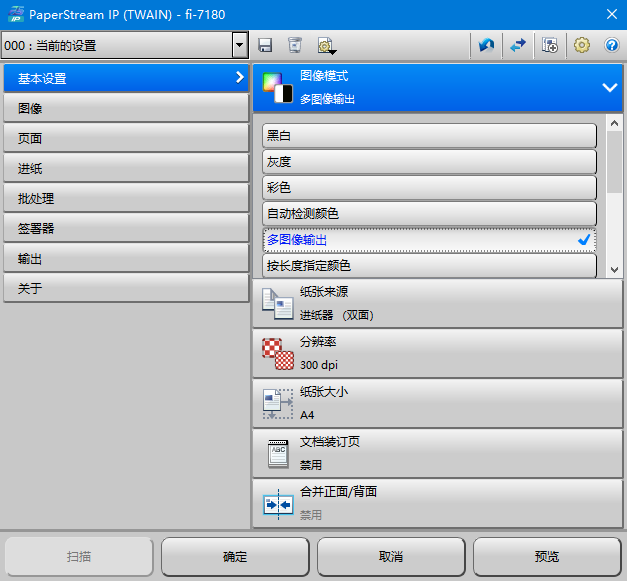Click the 纸张大小 page size icon
Screen dimensions: 627x581
tap(278, 404)
